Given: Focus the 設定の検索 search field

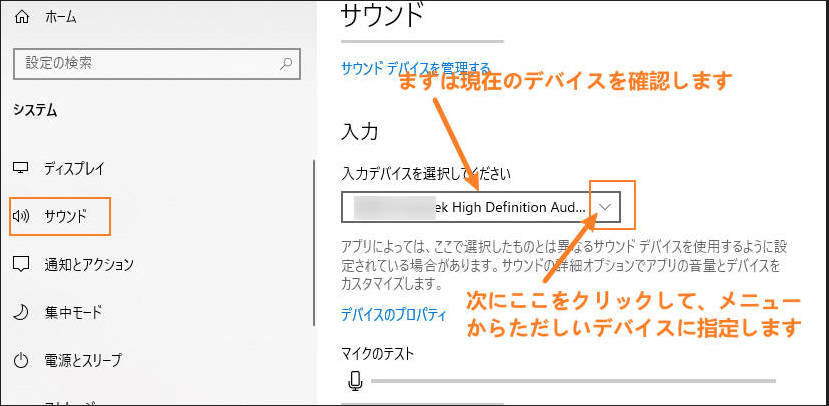Looking at the screenshot, I should pos(157,64).
